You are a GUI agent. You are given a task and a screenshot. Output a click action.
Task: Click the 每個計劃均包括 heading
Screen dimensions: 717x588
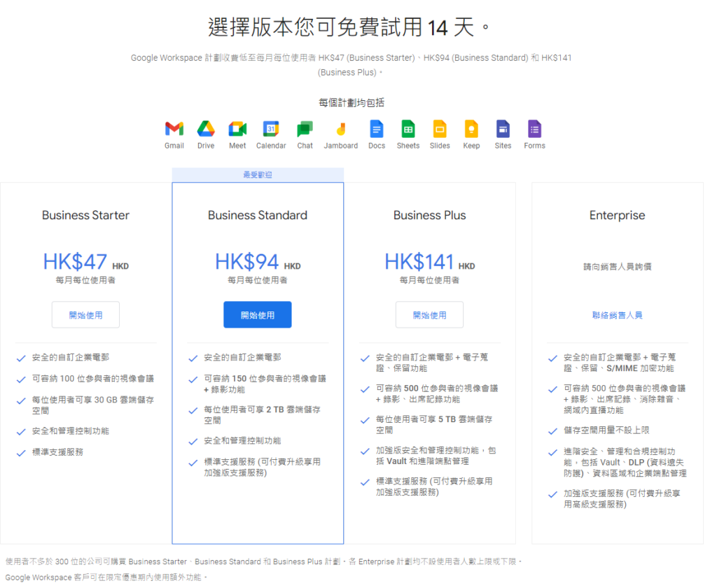coord(351,102)
